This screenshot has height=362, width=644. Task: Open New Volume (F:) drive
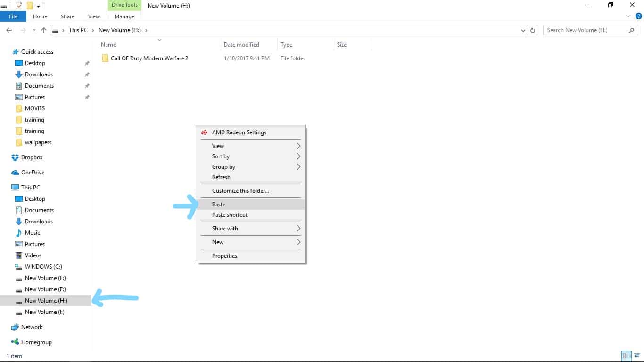[x=45, y=289]
